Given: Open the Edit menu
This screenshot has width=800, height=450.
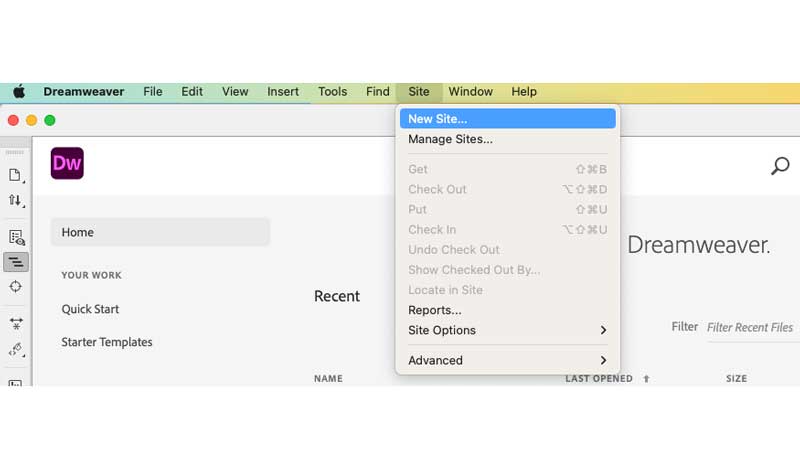Looking at the screenshot, I should pyautogui.click(x=192, y=92).
